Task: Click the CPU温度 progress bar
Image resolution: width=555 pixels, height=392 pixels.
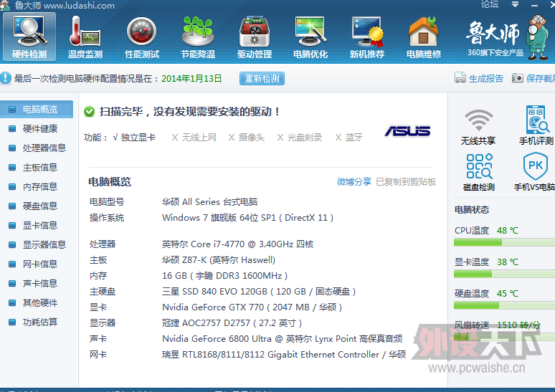Action: [504, 242]
